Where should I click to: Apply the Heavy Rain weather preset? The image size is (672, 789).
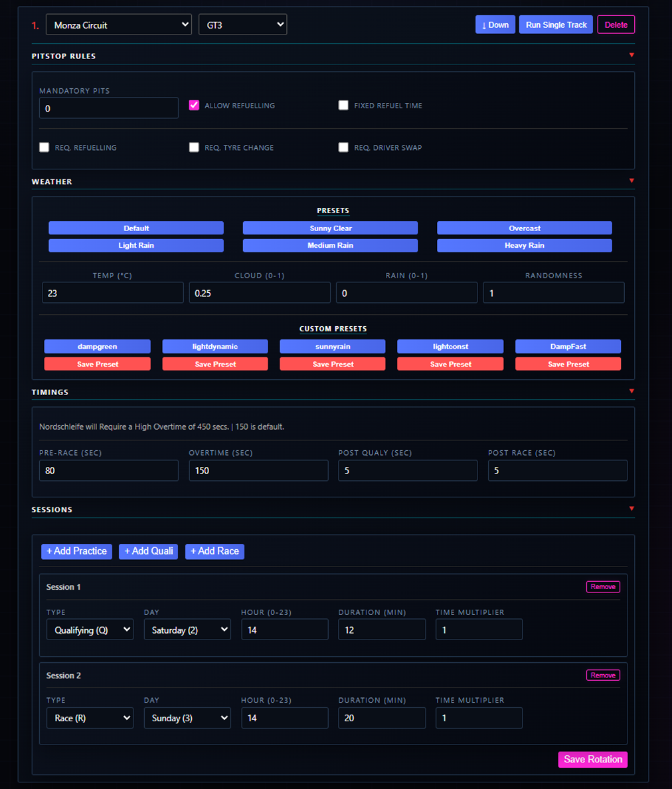coord(525,246)
